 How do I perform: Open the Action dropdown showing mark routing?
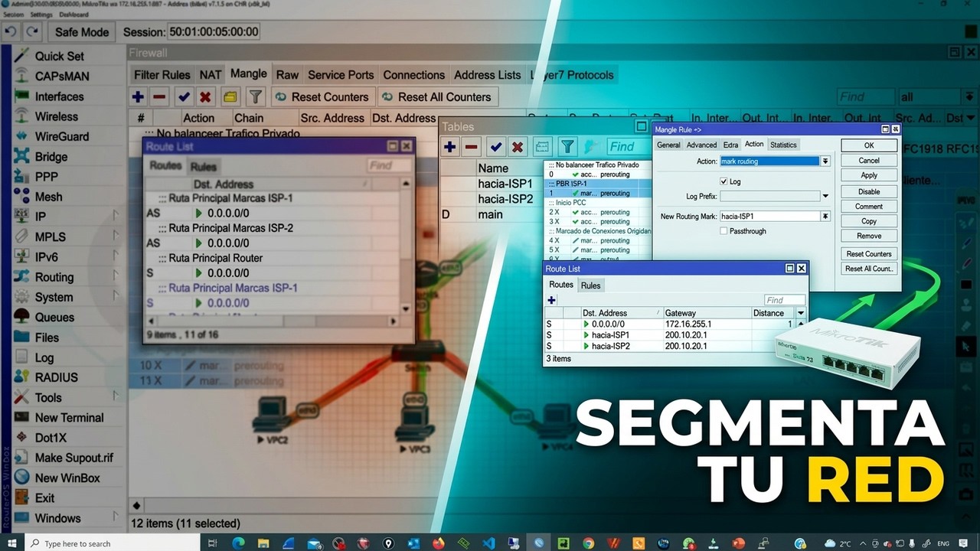click(x=825, y=161)
